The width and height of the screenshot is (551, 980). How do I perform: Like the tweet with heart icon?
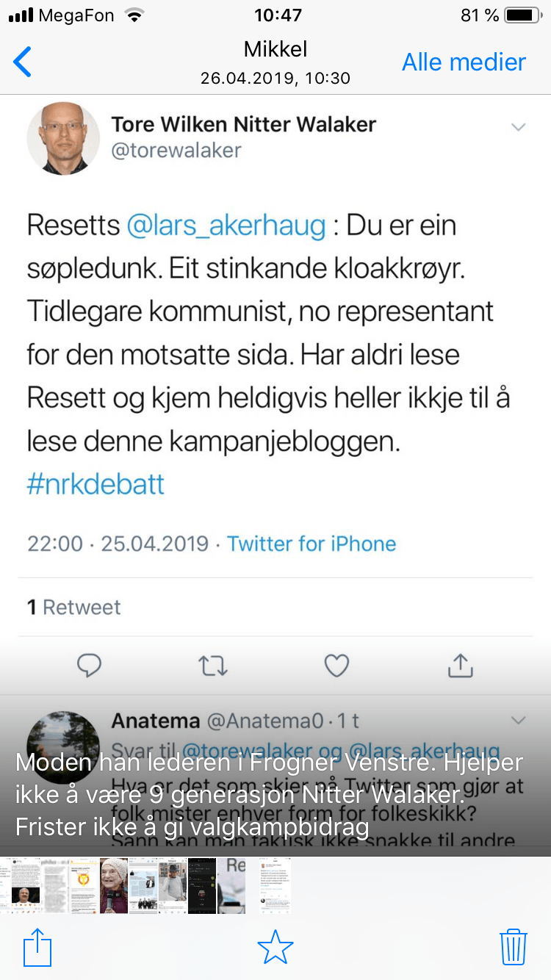[x=336, y=666]
